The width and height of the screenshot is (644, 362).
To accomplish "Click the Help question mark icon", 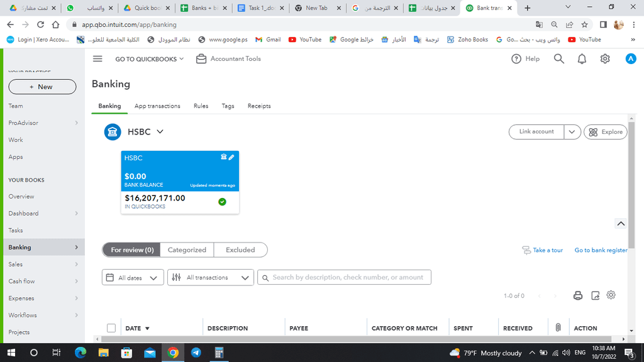I will [x=516, y=59].
